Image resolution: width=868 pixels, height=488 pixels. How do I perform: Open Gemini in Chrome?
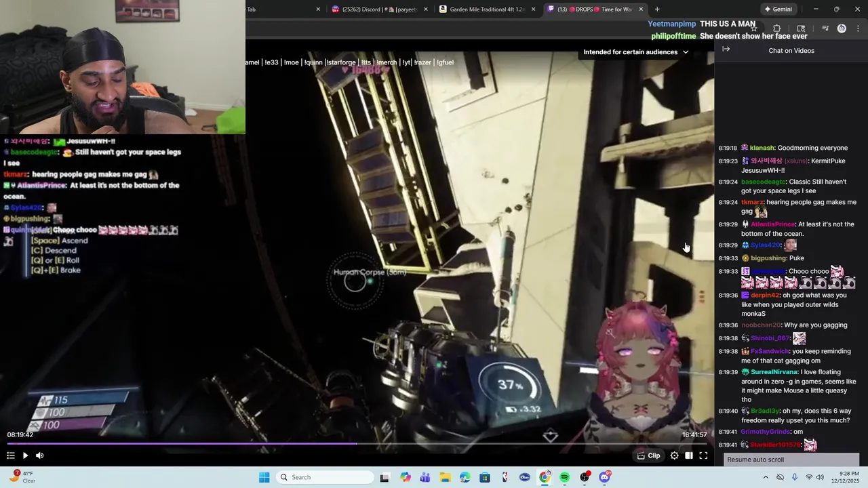778,9
